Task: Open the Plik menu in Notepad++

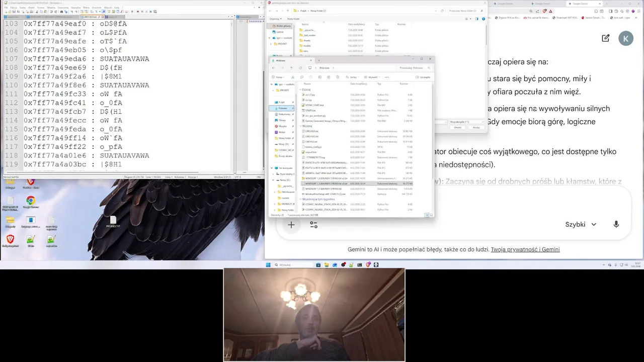Action: pyautogui.click(x=6, y=8)
